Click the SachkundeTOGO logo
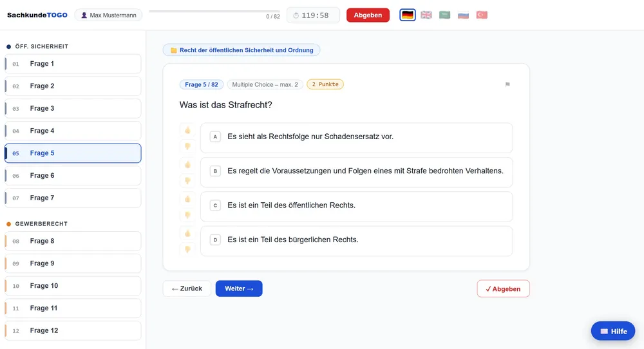This screenshot has width=644, height=349. (x=37, y=15)
